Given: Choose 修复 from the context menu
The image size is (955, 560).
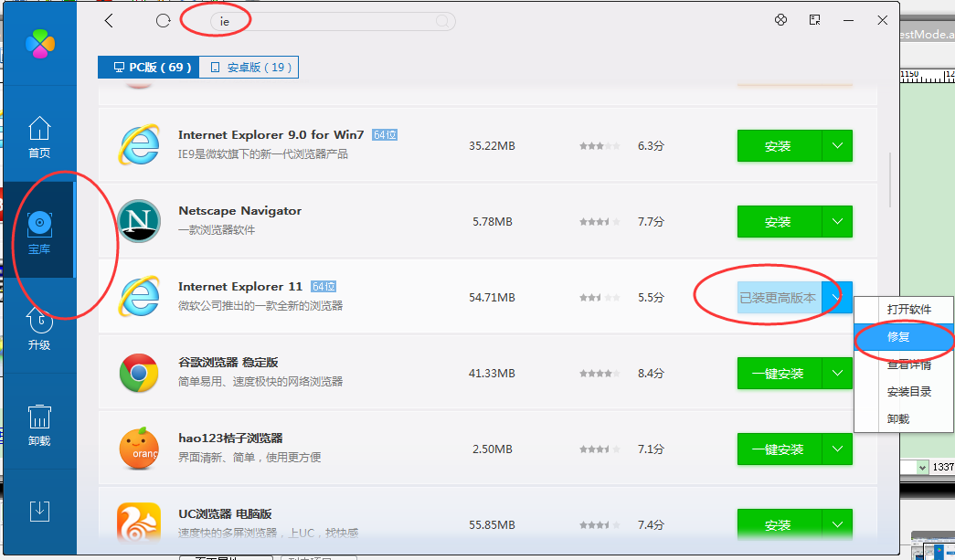Looking at the screenshot, I should (x=898, y=337).
